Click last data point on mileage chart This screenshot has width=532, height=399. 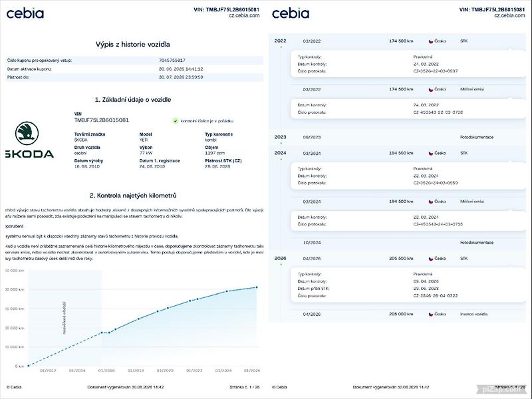coord(257,287)
